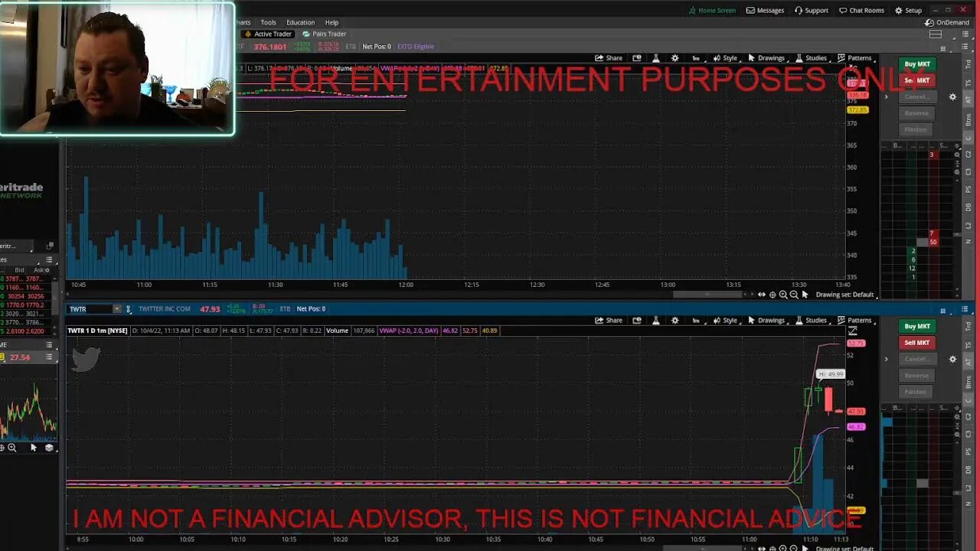Open the TWTR symbol dropdown arrow
This screenshot has width=980, height=551.
click(116, 309)
